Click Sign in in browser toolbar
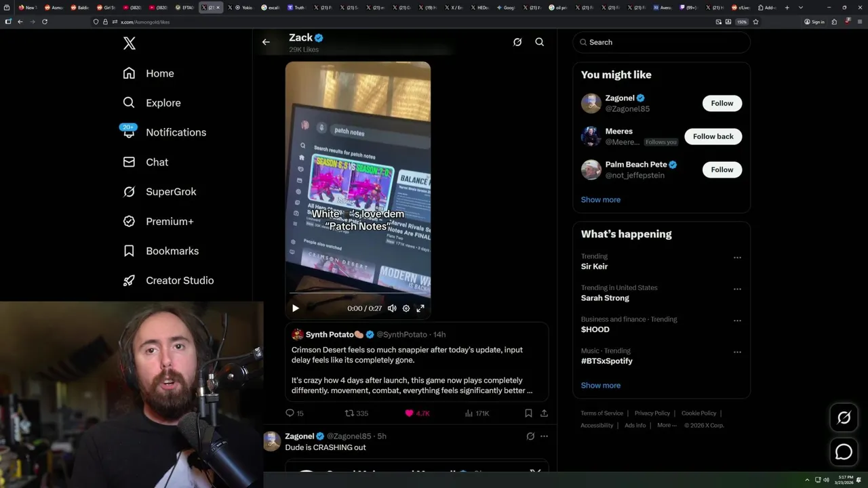The height and width of the screenshot is (488, 868). tap(814, 22)
